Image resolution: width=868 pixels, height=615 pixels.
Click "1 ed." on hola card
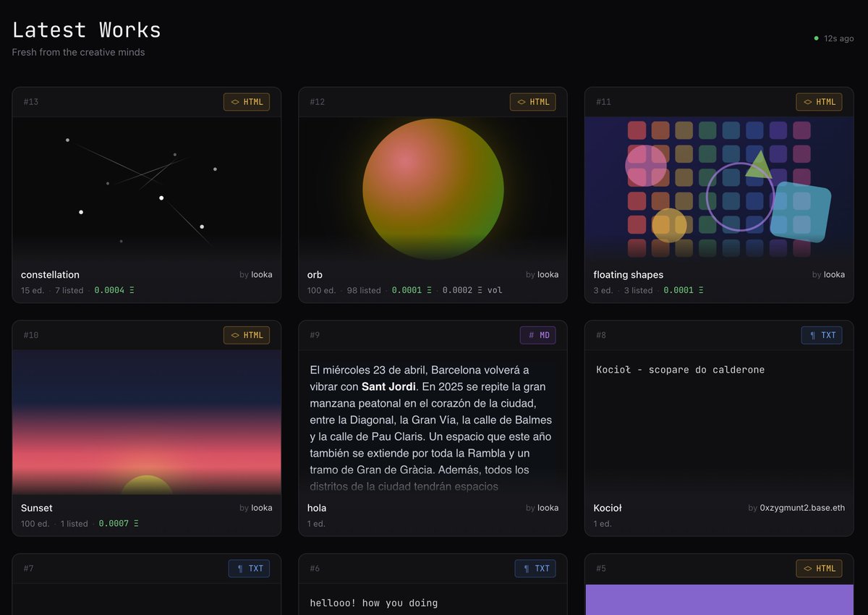coord(316,523)
